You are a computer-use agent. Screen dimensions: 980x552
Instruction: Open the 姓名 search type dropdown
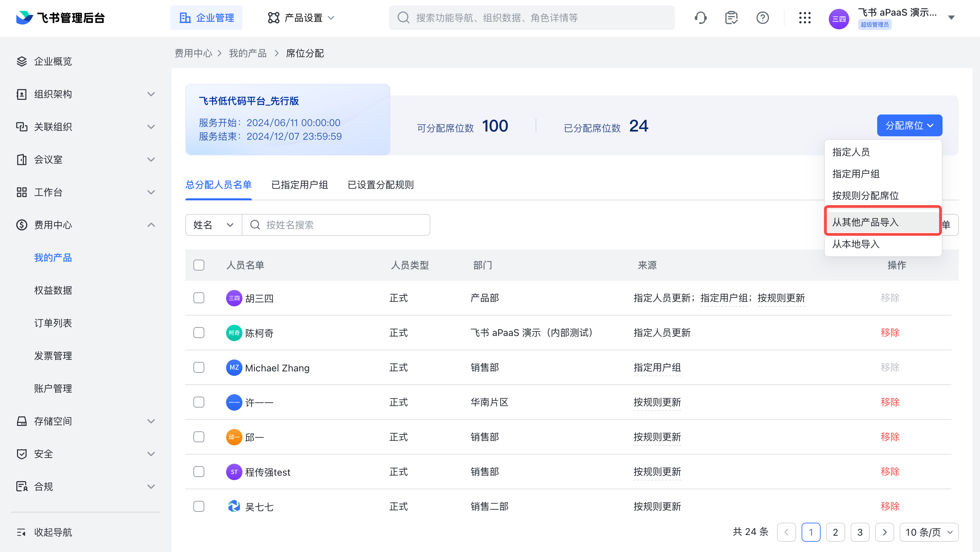pos(214,225)
